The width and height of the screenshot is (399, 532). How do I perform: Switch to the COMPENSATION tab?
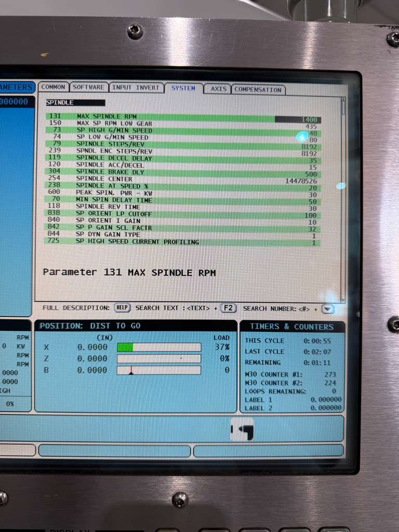258,89
